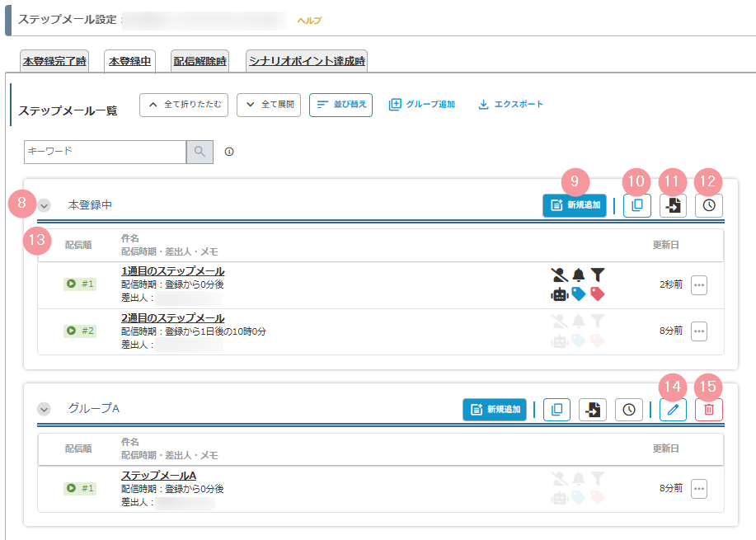Click the pencil edit icon for グループA
This screenshot has height=540, width=756.
(673, 410)
